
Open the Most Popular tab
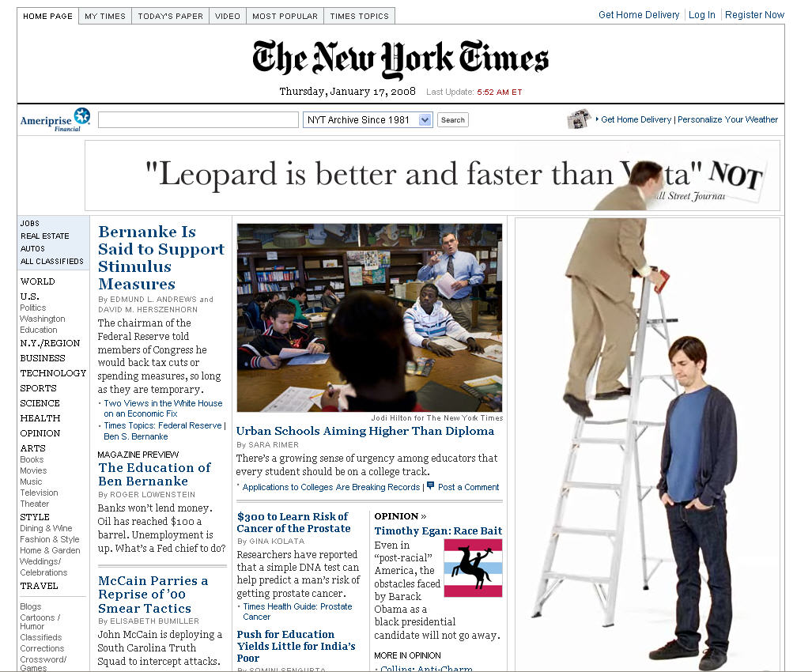[285, 16]
